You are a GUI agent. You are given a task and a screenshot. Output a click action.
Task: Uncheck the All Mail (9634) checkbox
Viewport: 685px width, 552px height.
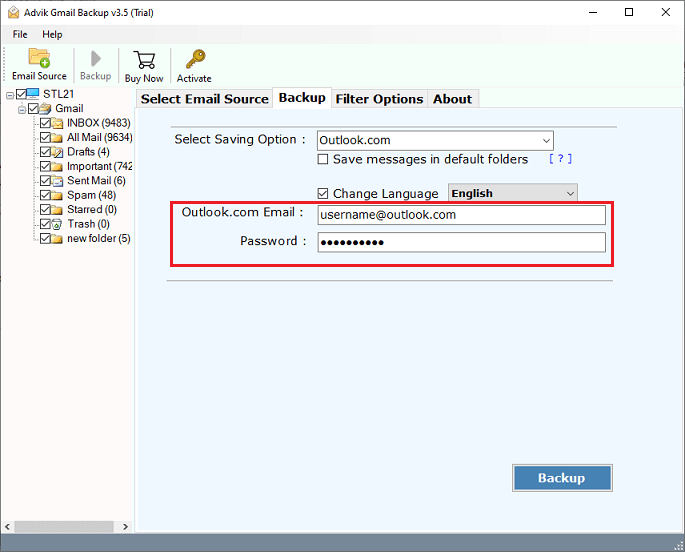click(x=45, y=138)
